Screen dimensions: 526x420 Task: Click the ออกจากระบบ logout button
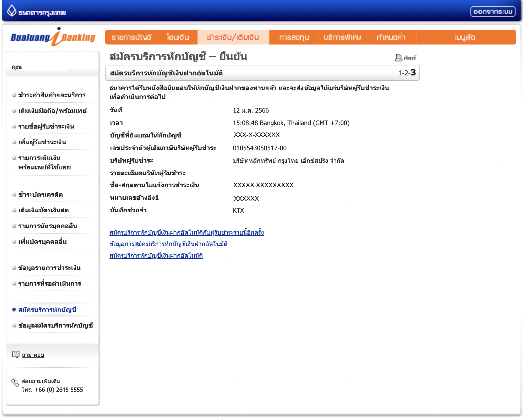pyautogui.click(x=492, y=12)
